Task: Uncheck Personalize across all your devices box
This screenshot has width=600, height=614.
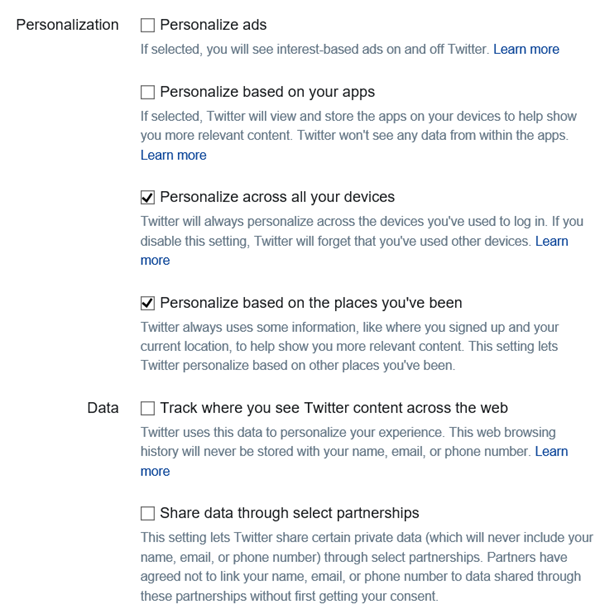Action: tap(148, 197)
